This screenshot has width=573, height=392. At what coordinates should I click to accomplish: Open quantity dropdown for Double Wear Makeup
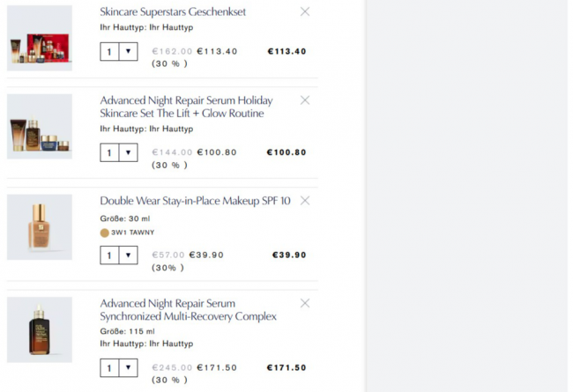[119, 255]
